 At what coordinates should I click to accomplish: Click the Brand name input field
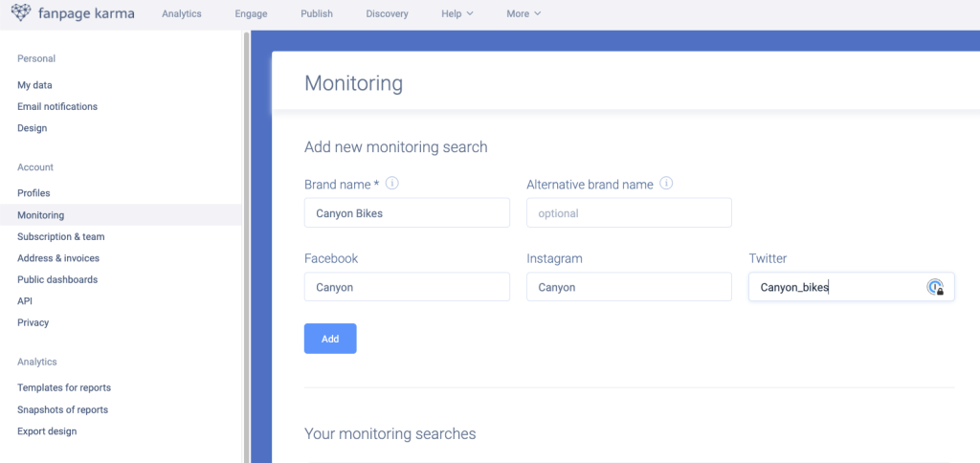[x=407, y=213]
